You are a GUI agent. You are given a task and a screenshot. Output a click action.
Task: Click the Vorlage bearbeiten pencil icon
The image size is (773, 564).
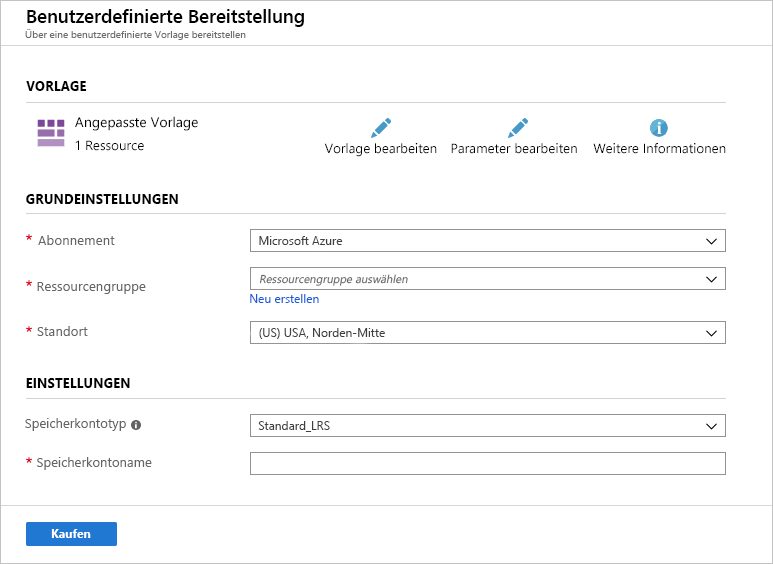381,128
